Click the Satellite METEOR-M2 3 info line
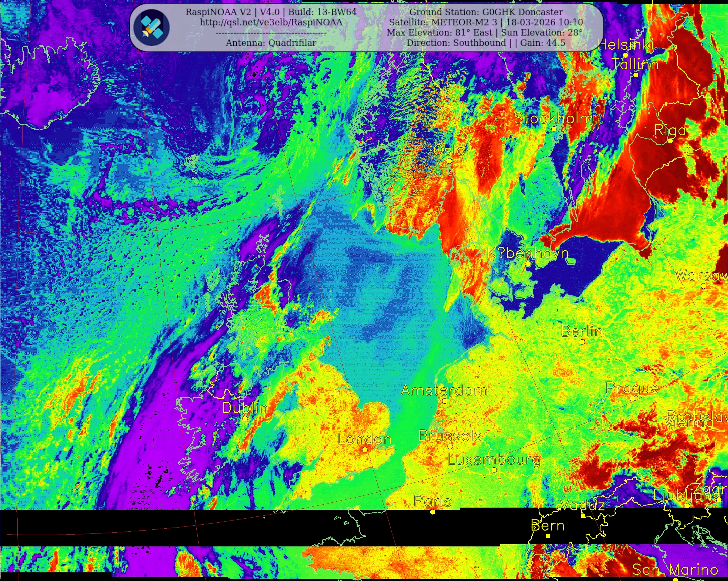The height and width of the screenshot is (581, 728). tap(486, 22)
